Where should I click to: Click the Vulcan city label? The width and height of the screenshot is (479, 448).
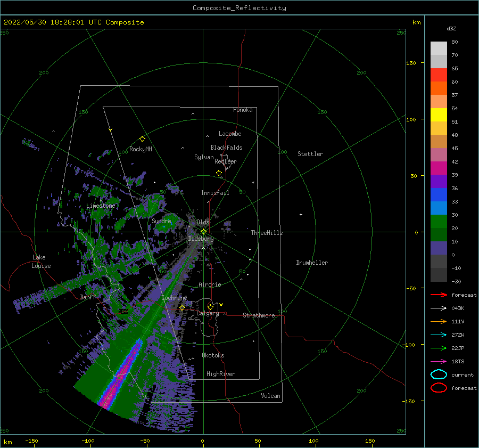pyautogui.click(x=270, y=396)
